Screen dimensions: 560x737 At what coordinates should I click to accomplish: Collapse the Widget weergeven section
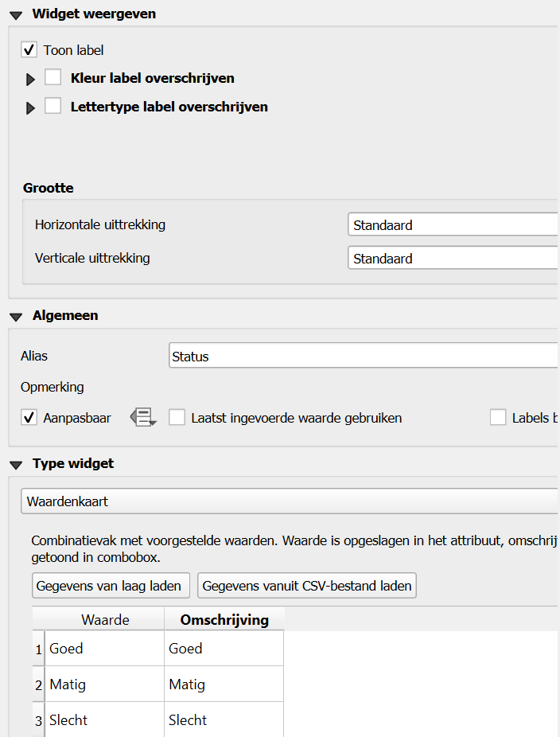point(16,14)
